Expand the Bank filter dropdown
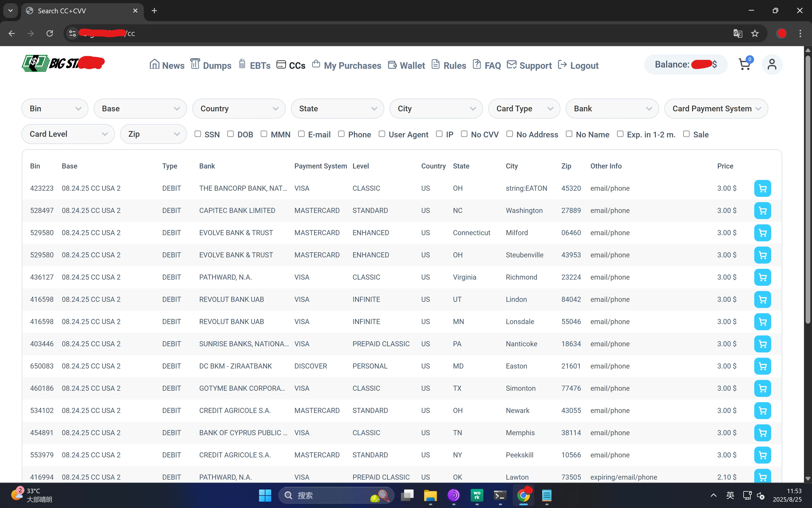The width and height of the screenshot is (812, 508). (612, 109)
